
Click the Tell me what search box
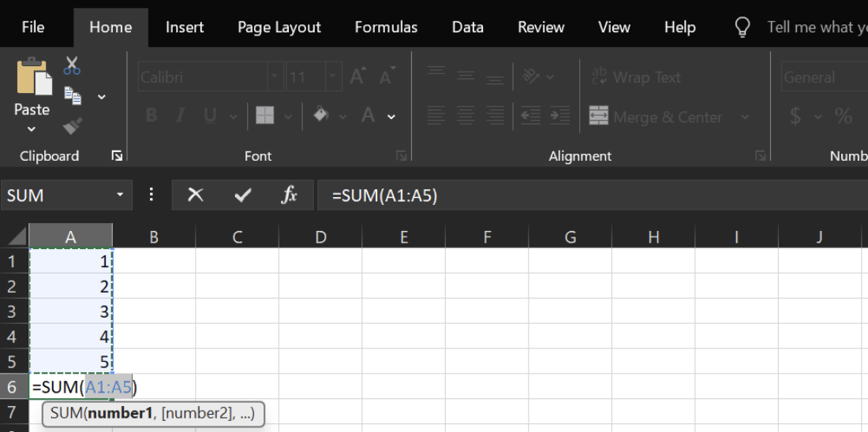(x=817, y=27)
